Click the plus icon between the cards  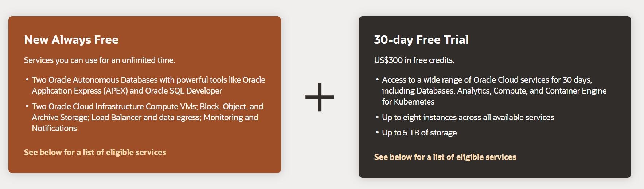320,97
